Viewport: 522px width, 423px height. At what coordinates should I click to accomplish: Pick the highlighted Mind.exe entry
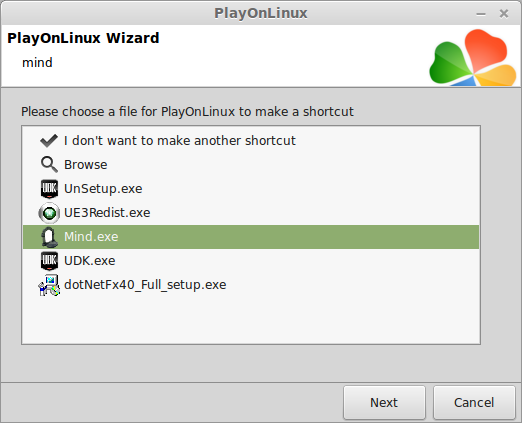[x=251, y=237]
